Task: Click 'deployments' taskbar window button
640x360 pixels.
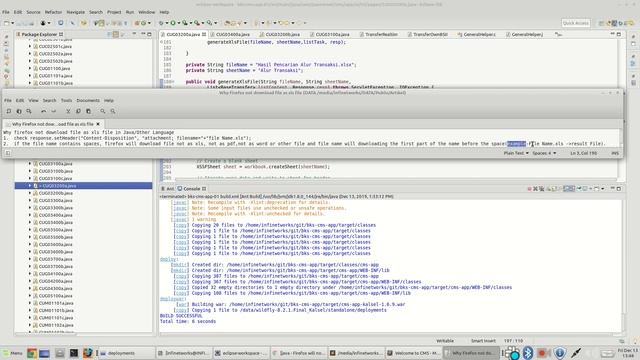Action: [126, 353]
